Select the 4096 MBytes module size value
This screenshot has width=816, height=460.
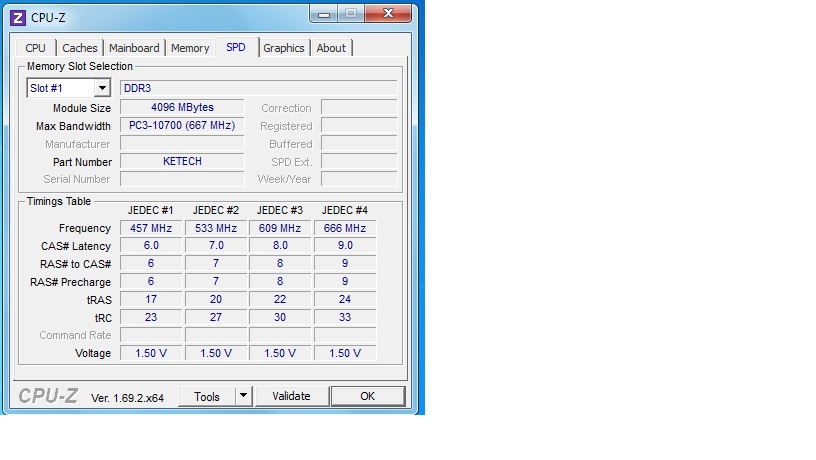(182, 107)
